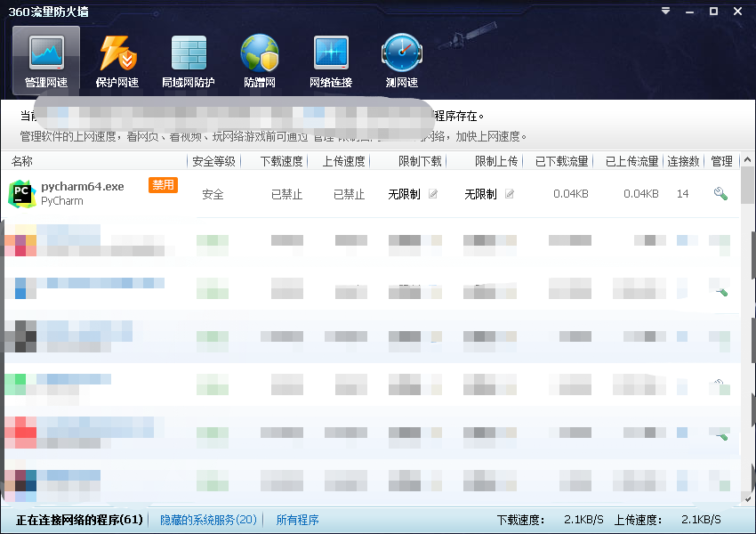The image size is (756, 534).
Task: Open the 网络连接 network connections view
Action: point(331,61)
